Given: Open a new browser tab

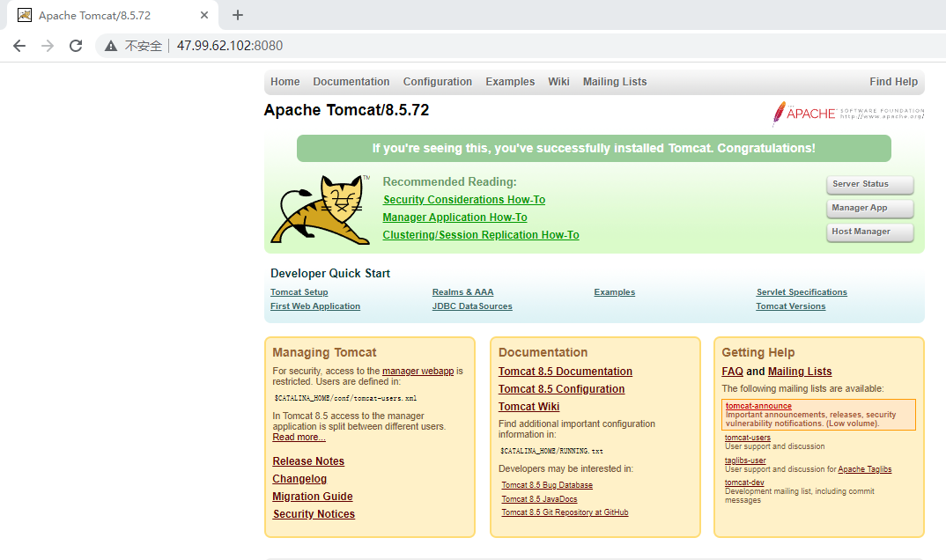Looking at the screenshot, I should pos(238,15).
